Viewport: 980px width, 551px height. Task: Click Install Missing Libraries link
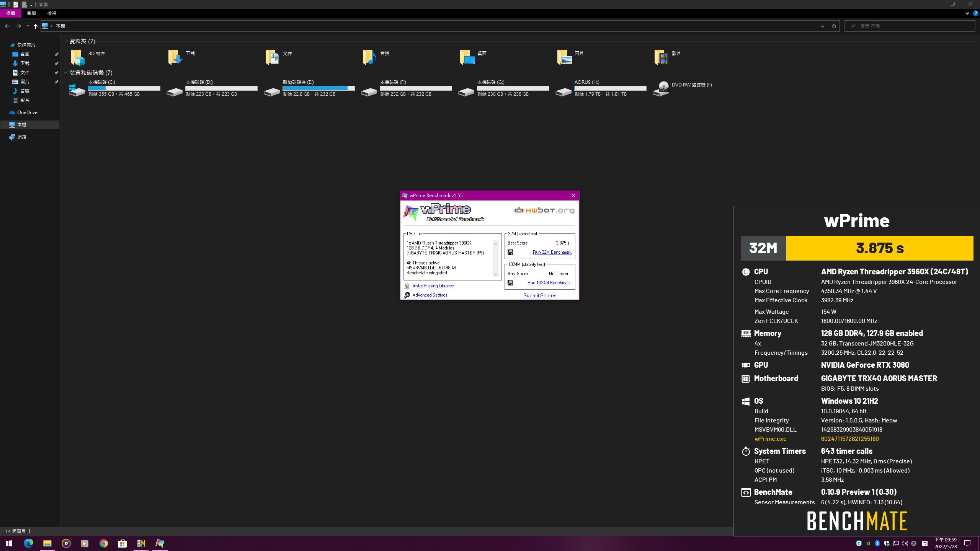433,286
